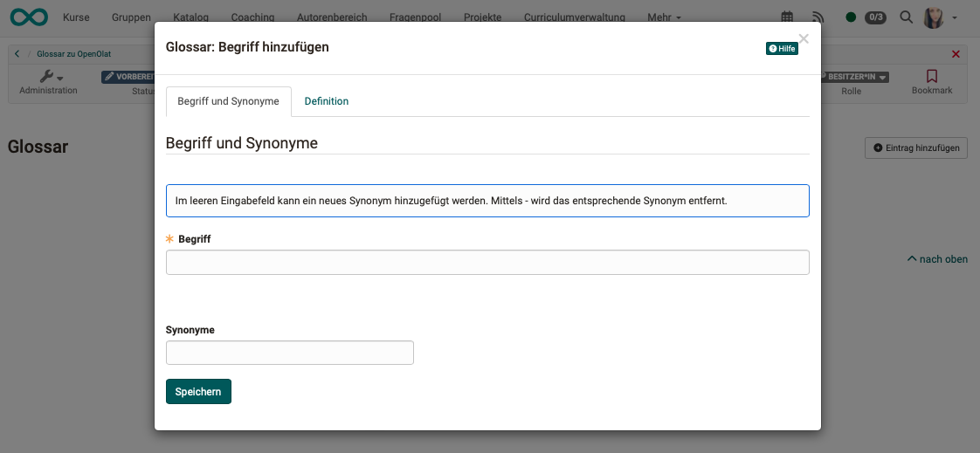Open the calendar icon in top bar
Viewport: 980px width, 453px height.
(x=788, y=17)
